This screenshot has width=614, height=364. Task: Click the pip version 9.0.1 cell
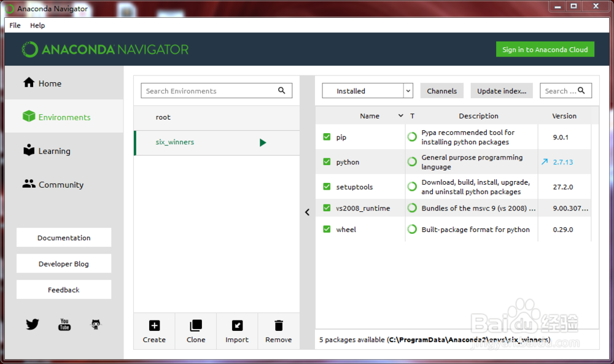(561, 137)
